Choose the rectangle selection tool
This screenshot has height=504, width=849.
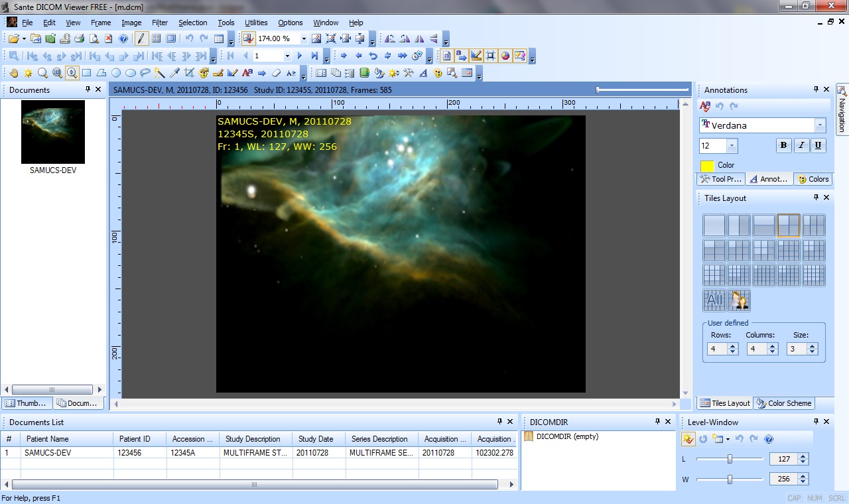tap(87, 73)
